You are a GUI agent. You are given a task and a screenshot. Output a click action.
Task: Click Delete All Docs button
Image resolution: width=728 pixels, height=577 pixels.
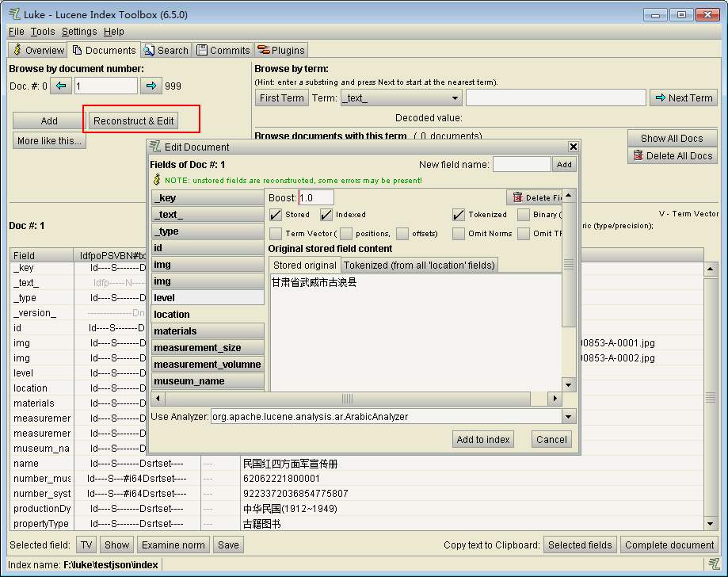pos(673,155)
